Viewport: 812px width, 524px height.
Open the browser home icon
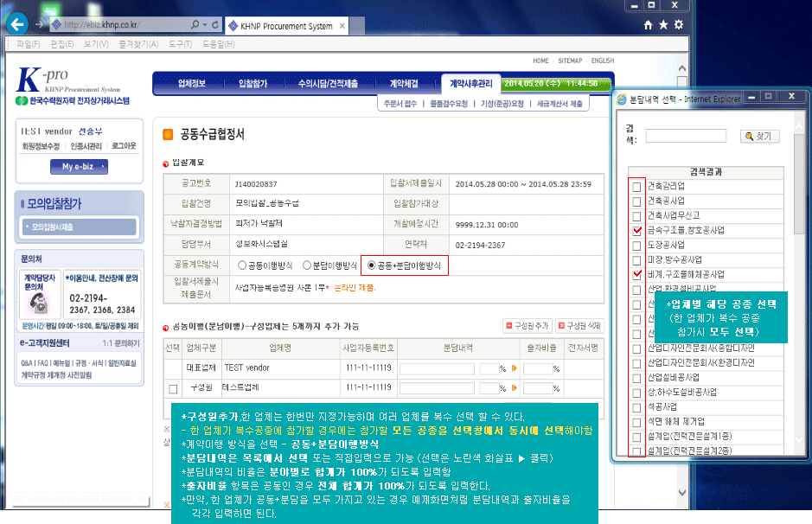[648, 25]
